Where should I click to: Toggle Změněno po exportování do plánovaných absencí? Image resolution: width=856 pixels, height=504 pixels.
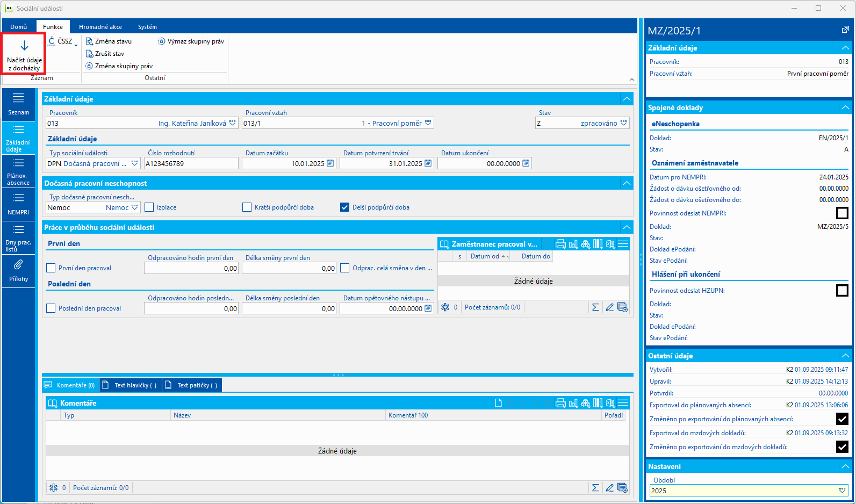[x=842, y=419]
